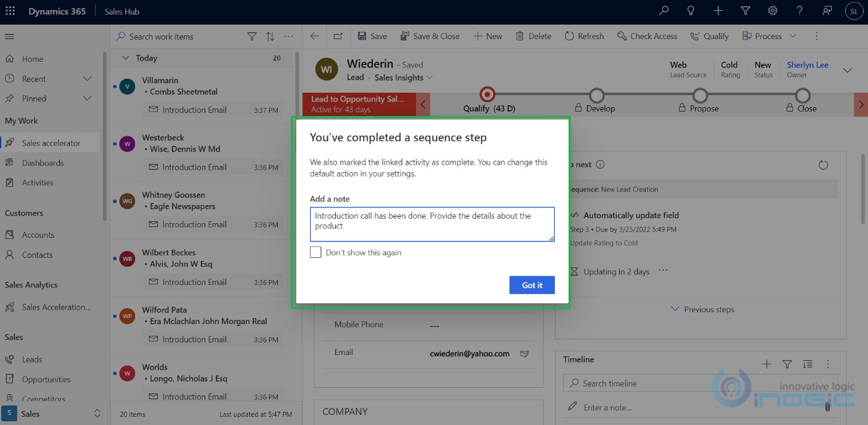Viewport: 868px width, 425px height.
Task: Click the plus quick-create icon in top bar
Action: click(x=718, y=11)
